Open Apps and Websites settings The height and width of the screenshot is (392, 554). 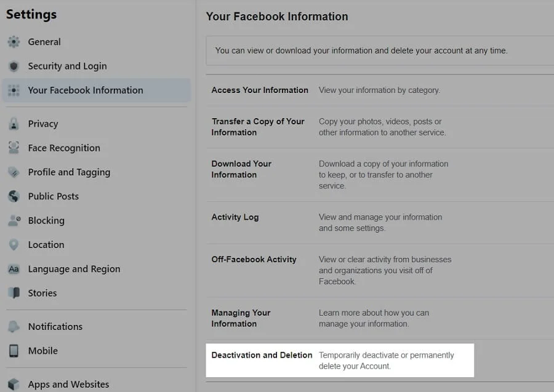click(68, 385)
